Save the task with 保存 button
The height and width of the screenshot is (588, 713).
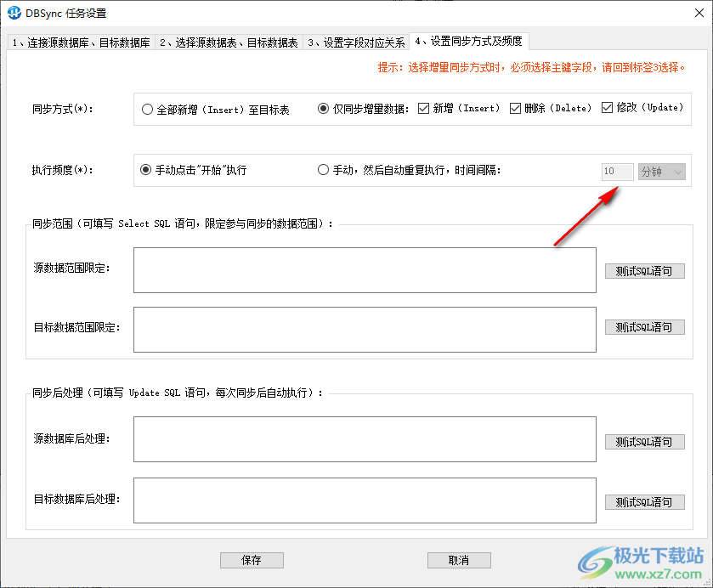click(x=252, y=560)
